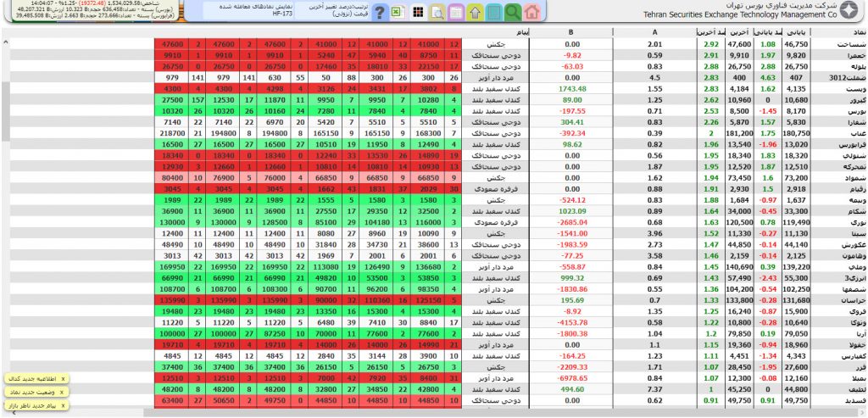Click B value 1743.48
868x418 pixels.
click(572, 88)
